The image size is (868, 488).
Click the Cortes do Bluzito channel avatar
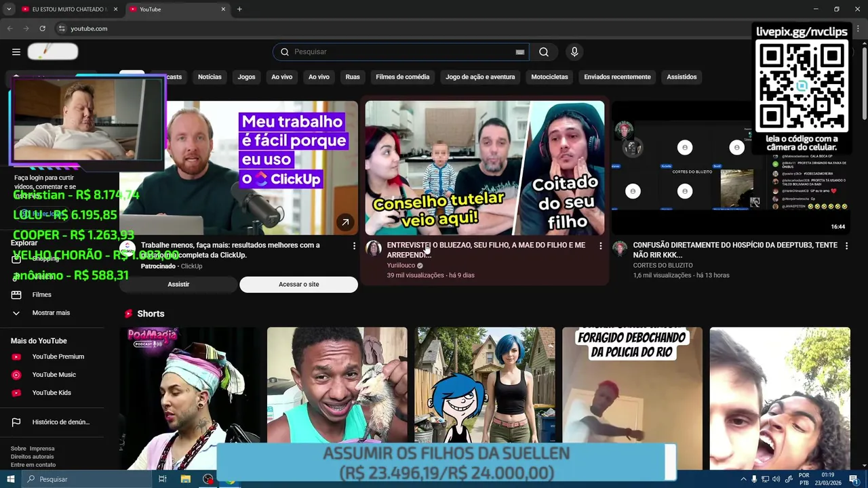click(x=620, y=248)
